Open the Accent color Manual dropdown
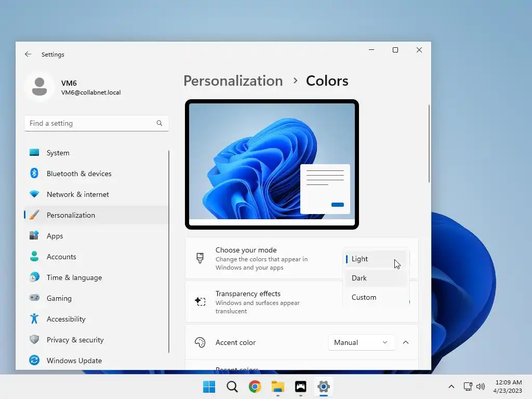The image size is (532, 399). point(362,342)
